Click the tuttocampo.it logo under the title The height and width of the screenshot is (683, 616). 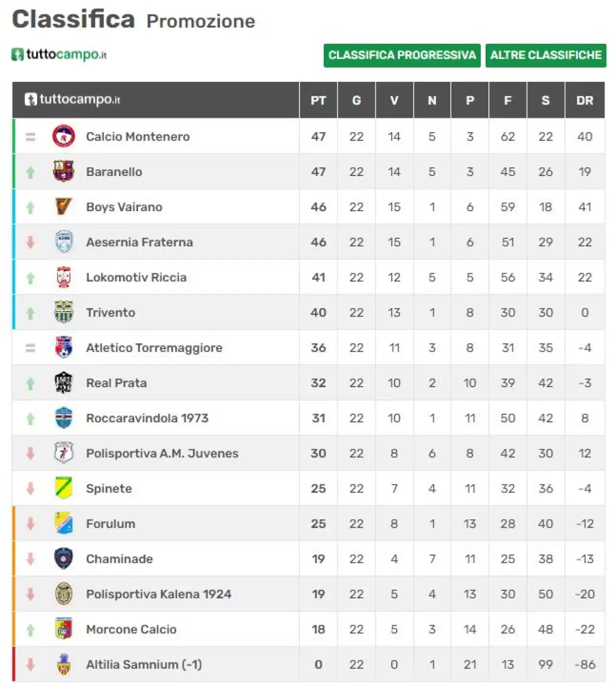59,54
